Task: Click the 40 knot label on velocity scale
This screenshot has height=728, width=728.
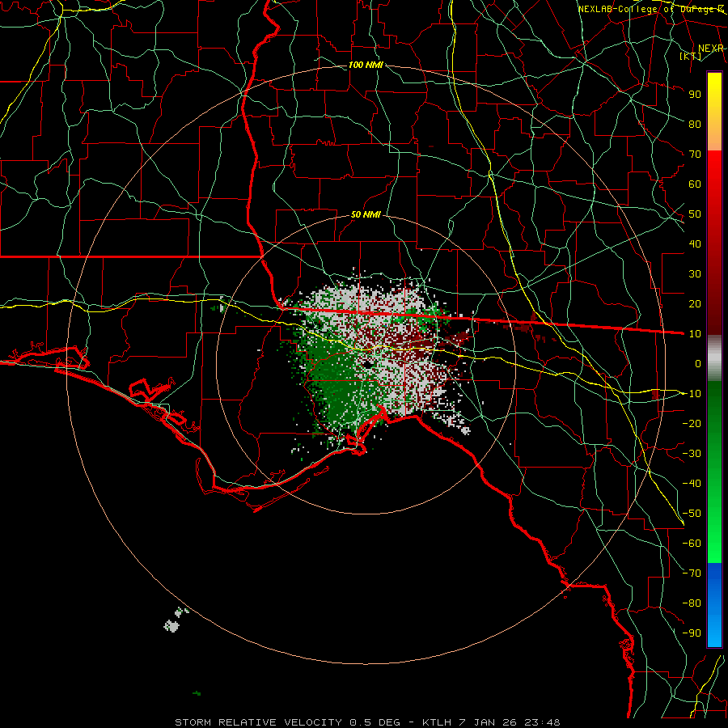Action: [x=695, y=243]
